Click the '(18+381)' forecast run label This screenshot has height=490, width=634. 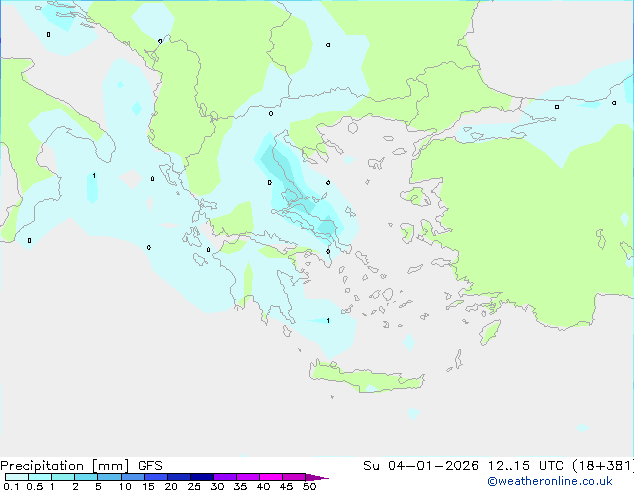coord(603,466)
